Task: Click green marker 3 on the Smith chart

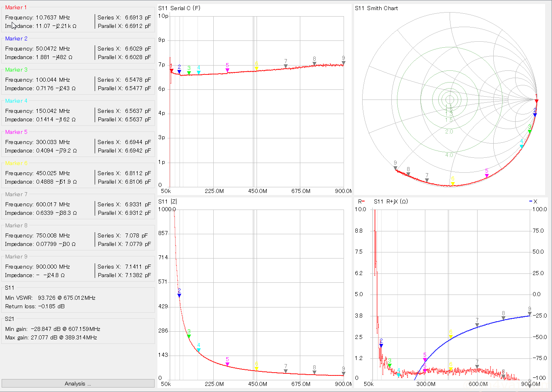Action: (530, 131)
